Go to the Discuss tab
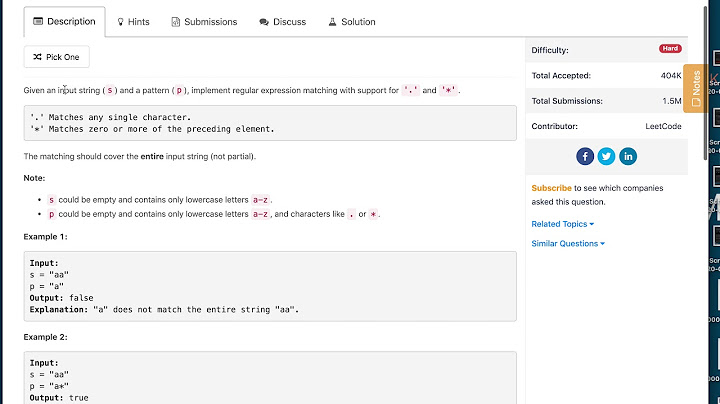 tap(282, 22)
